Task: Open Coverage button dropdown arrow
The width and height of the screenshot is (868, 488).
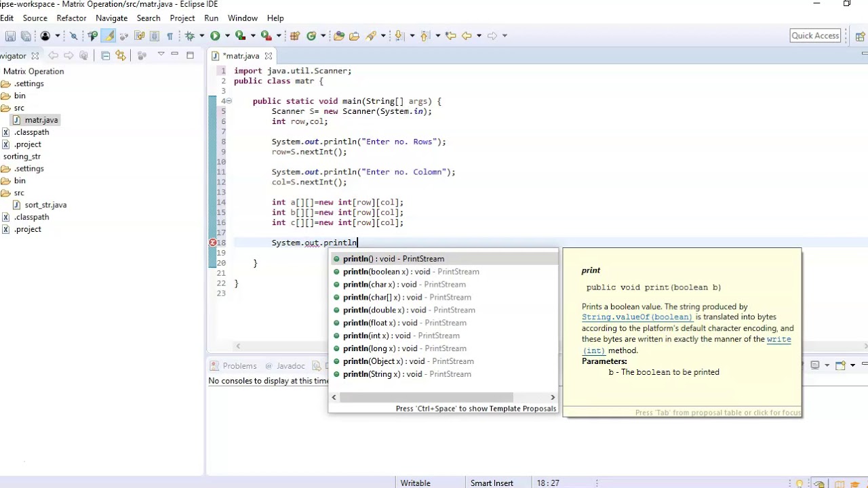Action: coord(253,36)
